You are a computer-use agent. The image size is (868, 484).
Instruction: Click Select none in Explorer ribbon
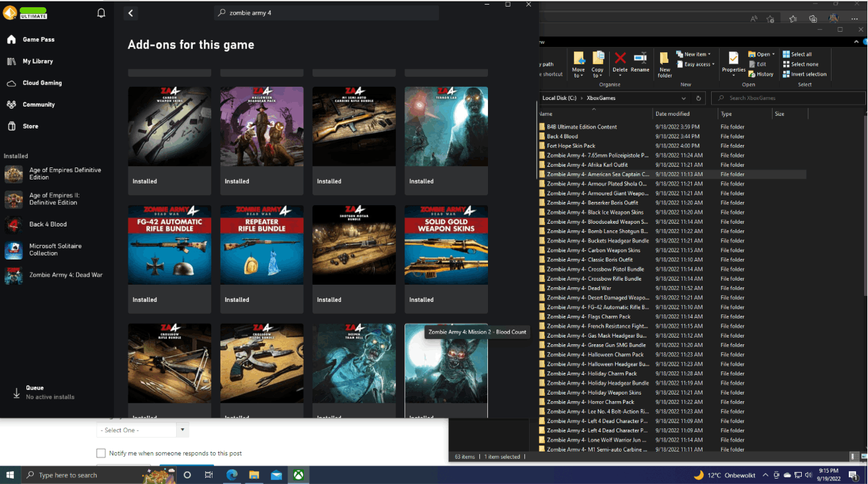(x=800, y=64)
